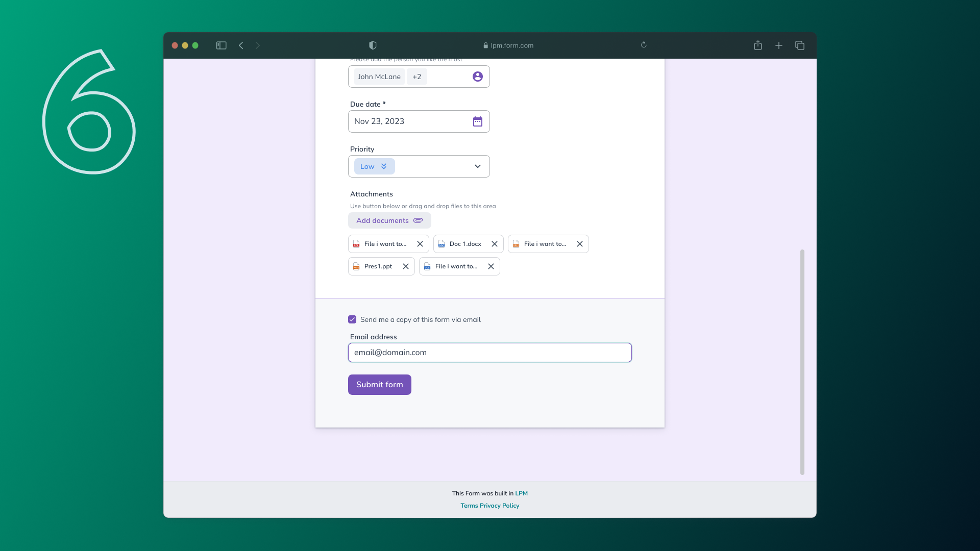Click the blue DOC File i want to icon

click(427, 266)
